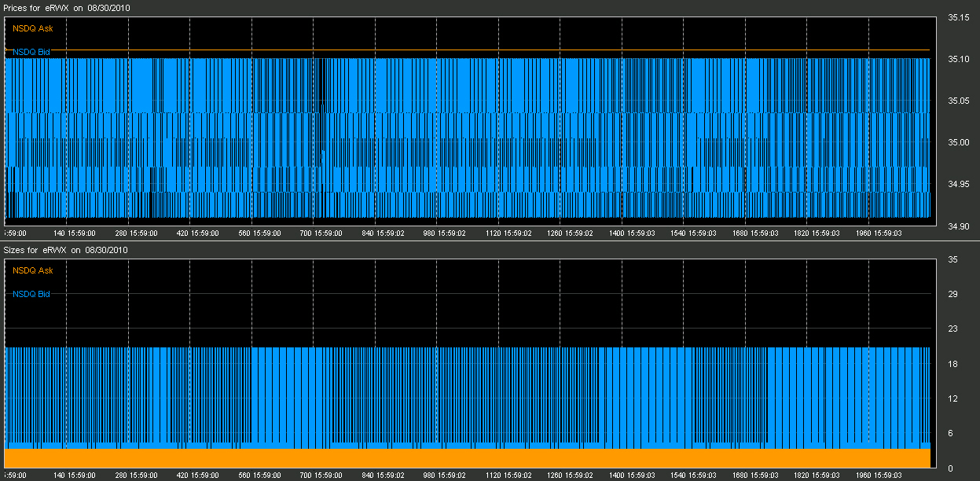Click '140 15:59:00' on the Sizes time axis
Viewport: 980px width, 481px height.
click(x=74, y=475)
